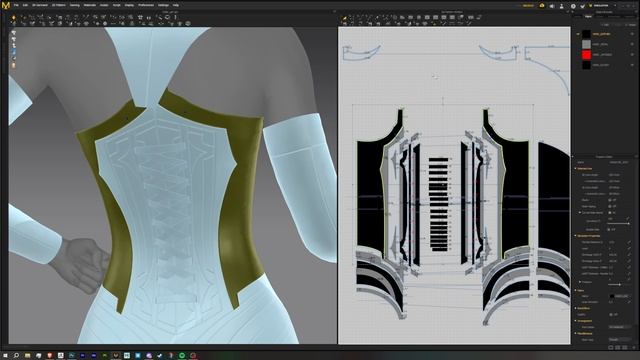Image resolution: width=640 pixels, height=360 pixels.
Task: Click the first layout icon below the Property Editor
Action: pos(611,347)
